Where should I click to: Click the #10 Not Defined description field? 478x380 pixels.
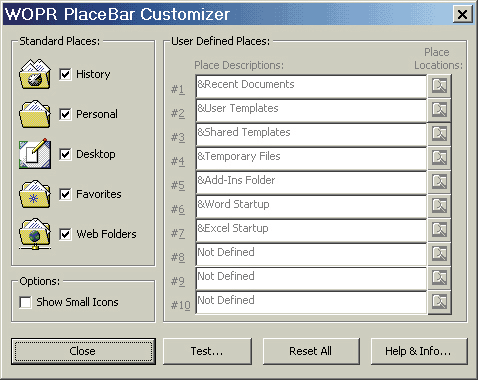pyautogui.click(x=311, y=302)
